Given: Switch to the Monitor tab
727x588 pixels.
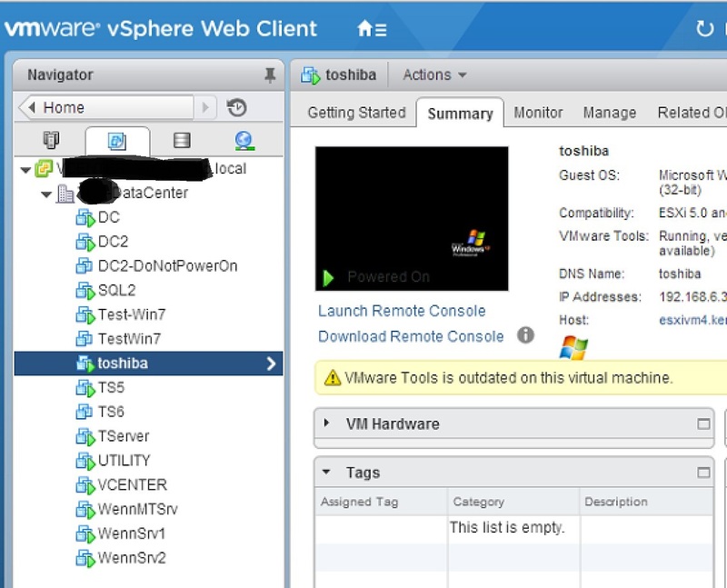Looking at the screenshot, I should tap(537, 113).
